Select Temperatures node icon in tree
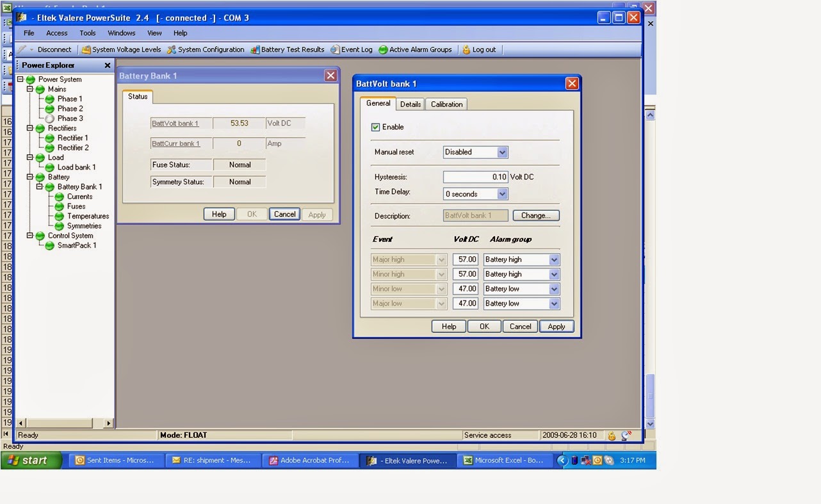Viewport: 821px width, 504px height. [60, 216]
